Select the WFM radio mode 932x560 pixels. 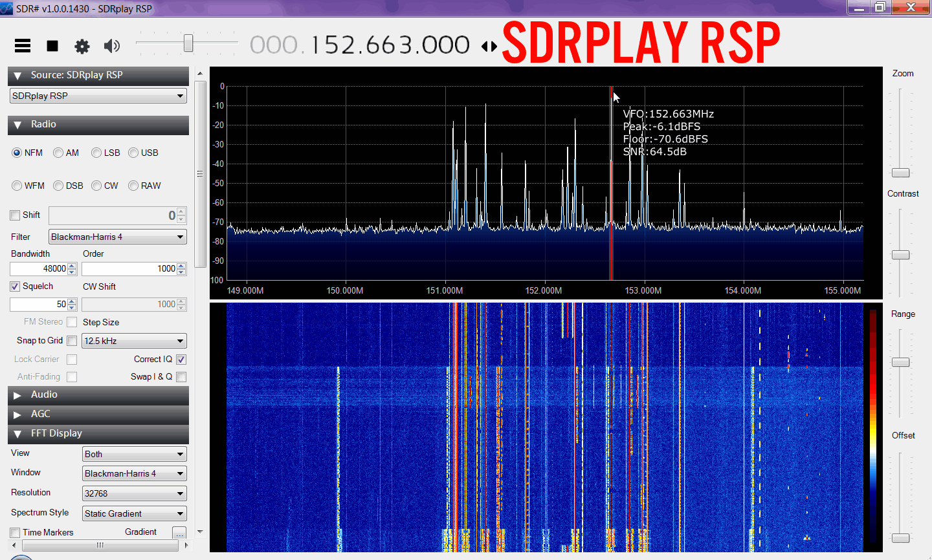(x=17, y=186)
